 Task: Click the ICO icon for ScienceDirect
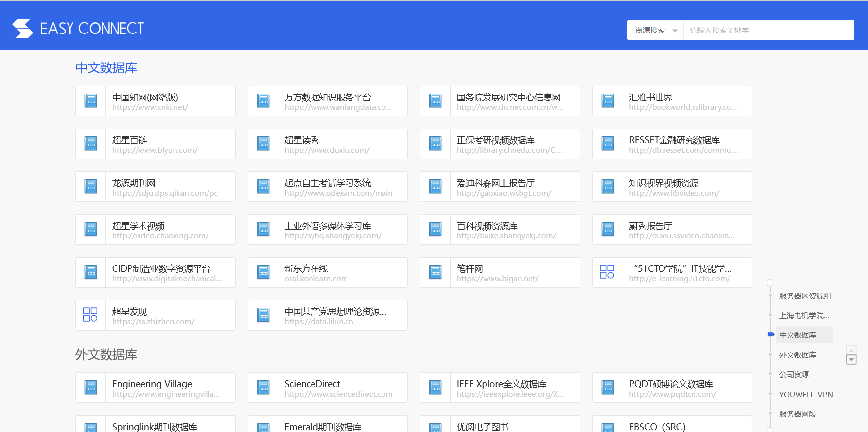pyautogui.click(x=264, y=388)
